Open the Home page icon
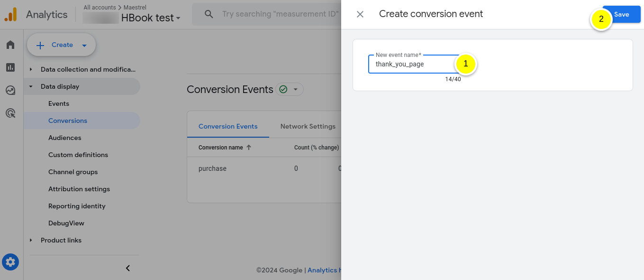Screen dimensions: 644x280 (10, 45)
